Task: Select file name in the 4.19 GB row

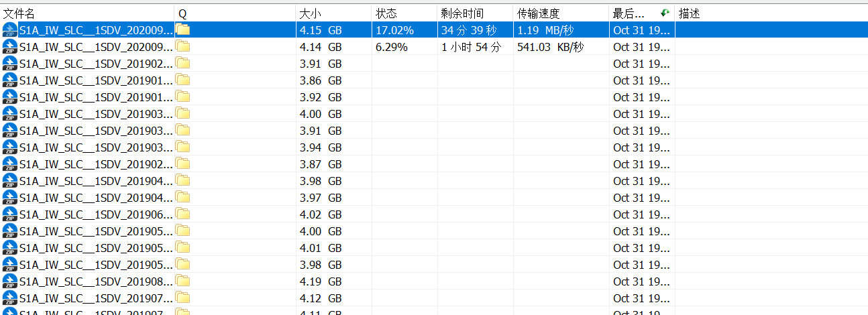Action: point(97,281)
